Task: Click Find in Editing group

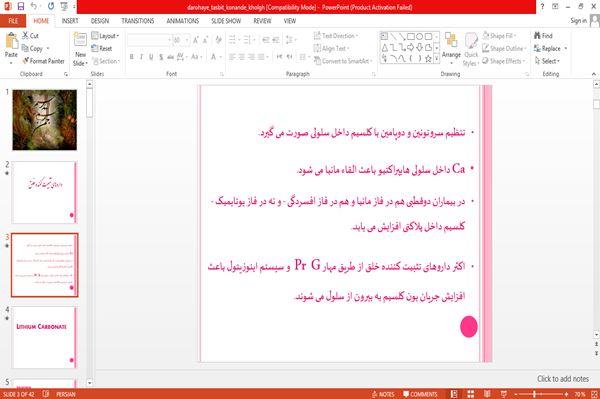Action: click(543, 36)
